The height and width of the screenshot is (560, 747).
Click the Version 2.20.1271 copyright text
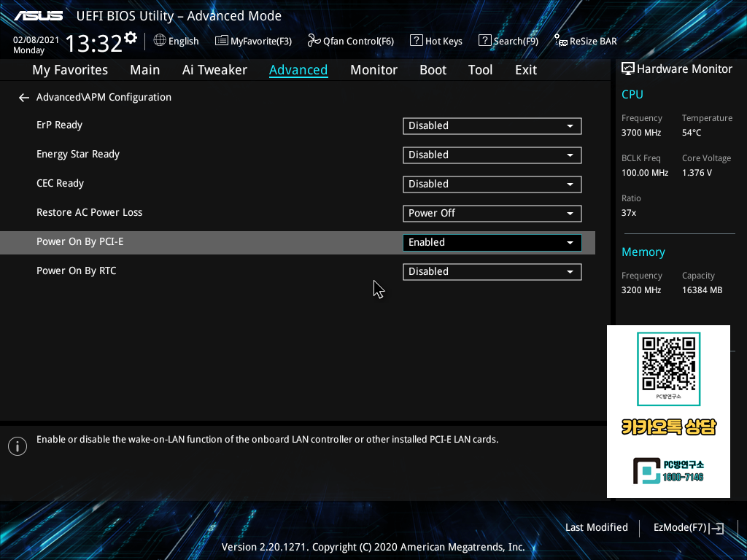point(373,547)
